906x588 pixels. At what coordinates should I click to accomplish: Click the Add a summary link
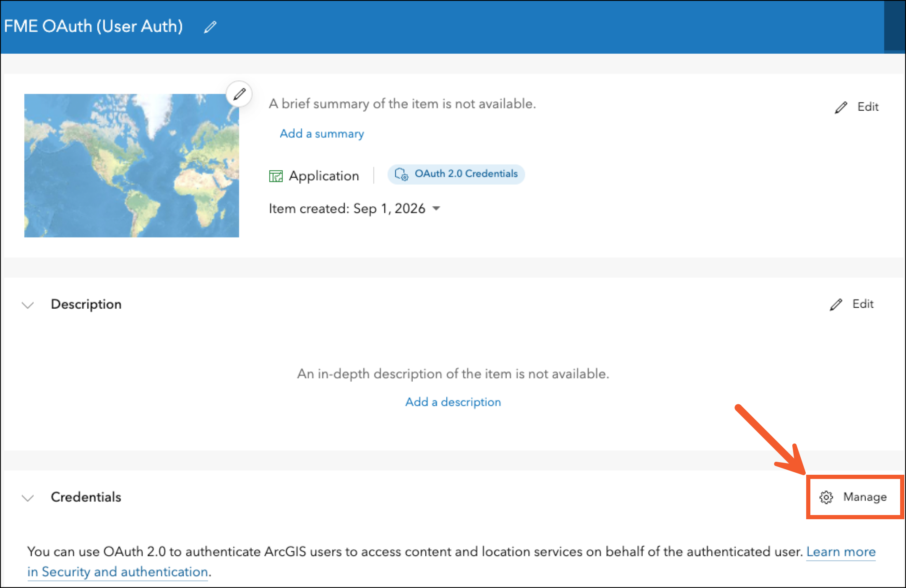[x=322, y=134]
